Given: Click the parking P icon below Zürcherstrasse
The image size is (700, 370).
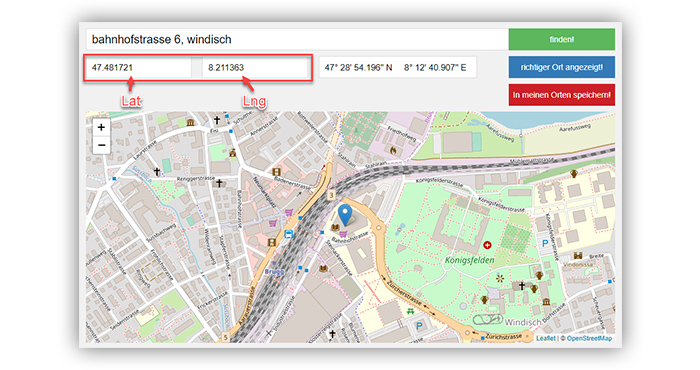Looking at the screenshot, I should (419, 326).
